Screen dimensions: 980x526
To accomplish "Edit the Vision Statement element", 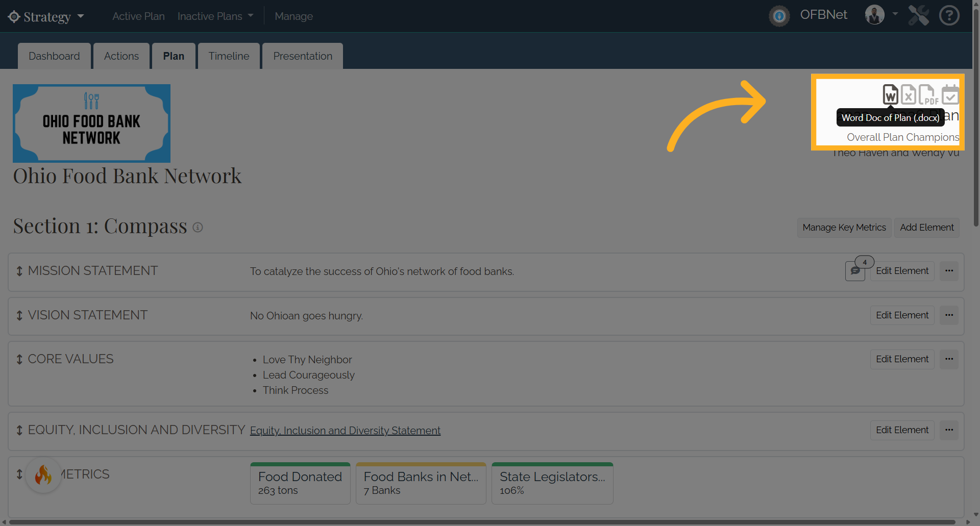I will [x=902, y=315].
